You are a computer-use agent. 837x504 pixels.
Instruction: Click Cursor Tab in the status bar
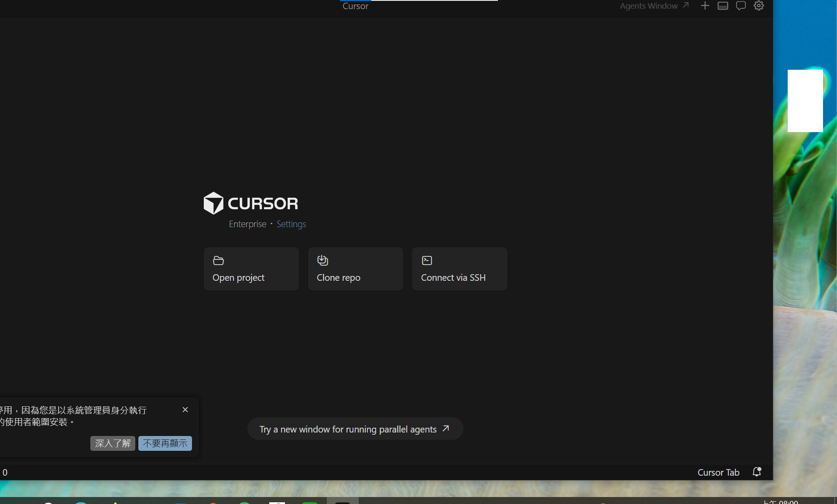pyautogui.click(x=718, y=472)
